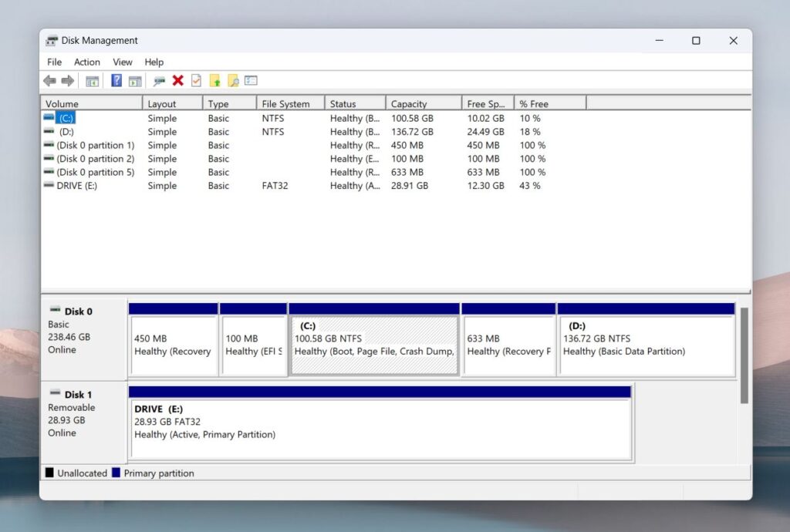This screenshot has width=790, height=532.
Task: Click the Back navigation arrow
Action: coord(49,80)
